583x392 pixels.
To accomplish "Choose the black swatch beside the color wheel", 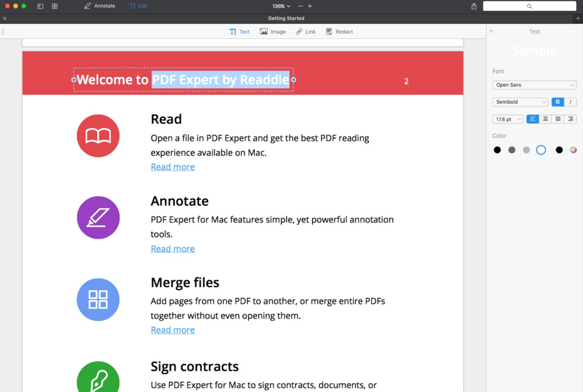I will pos(559,150).
